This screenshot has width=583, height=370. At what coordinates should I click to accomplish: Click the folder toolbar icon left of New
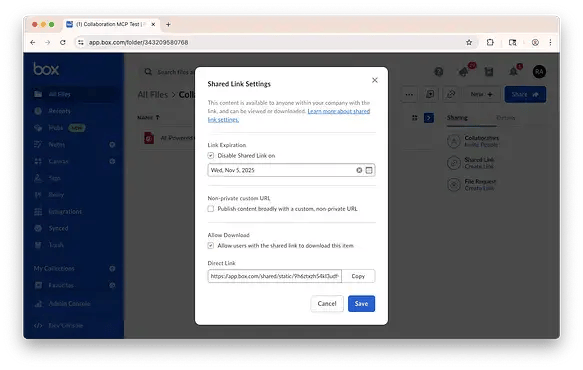451,94
